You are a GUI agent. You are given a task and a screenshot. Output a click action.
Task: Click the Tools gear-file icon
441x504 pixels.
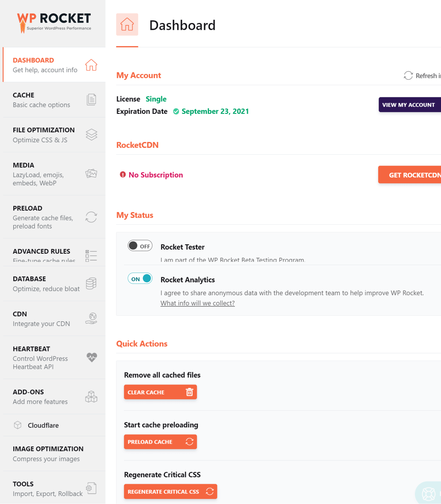tap(91, 488)
